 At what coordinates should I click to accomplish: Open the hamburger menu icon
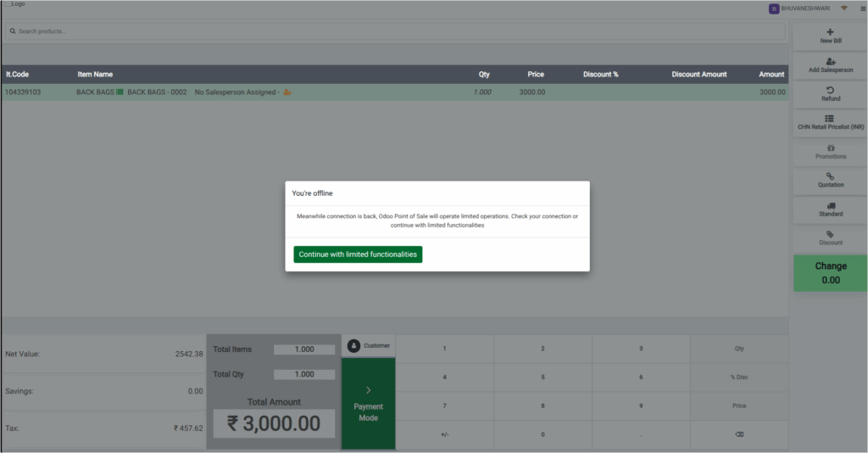coord(862,8)
